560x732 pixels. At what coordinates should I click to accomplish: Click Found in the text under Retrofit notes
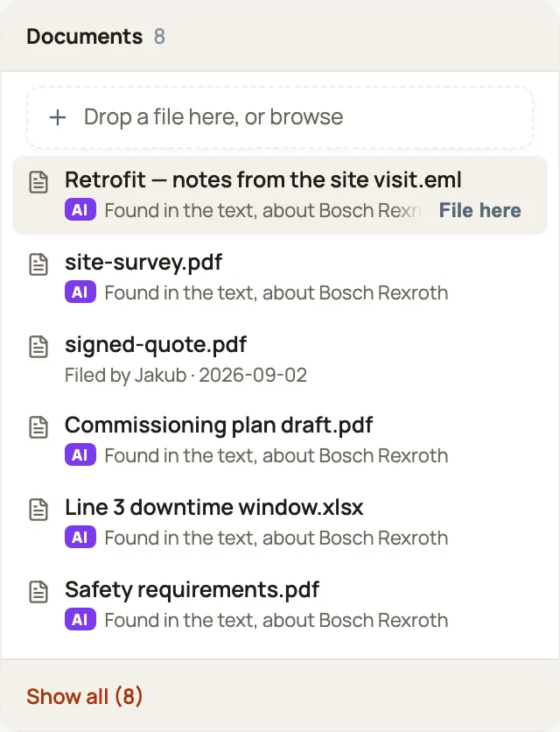[263, 210]
